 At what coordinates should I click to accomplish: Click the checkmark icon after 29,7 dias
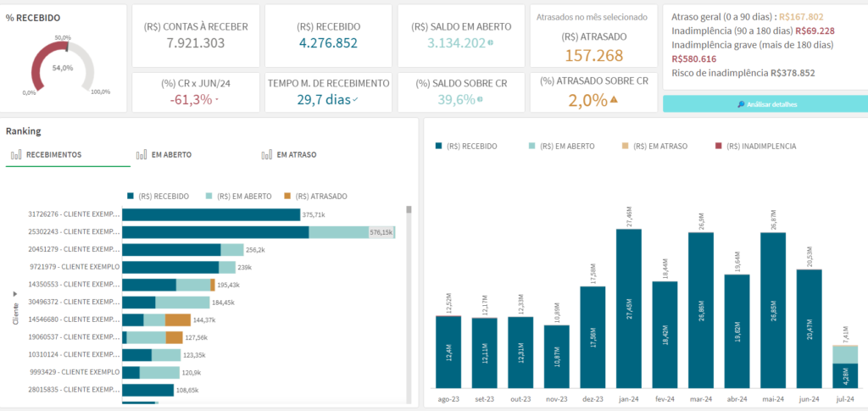(355, 100)
